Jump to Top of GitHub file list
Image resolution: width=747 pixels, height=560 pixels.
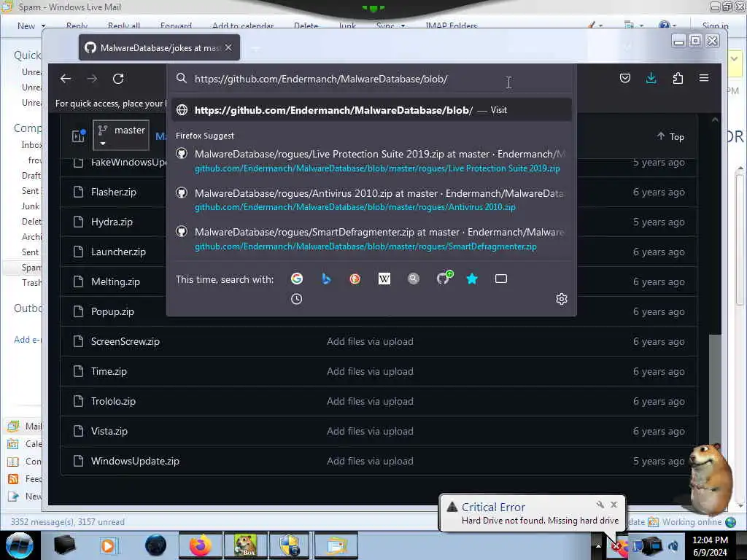[x=670, y=136]
